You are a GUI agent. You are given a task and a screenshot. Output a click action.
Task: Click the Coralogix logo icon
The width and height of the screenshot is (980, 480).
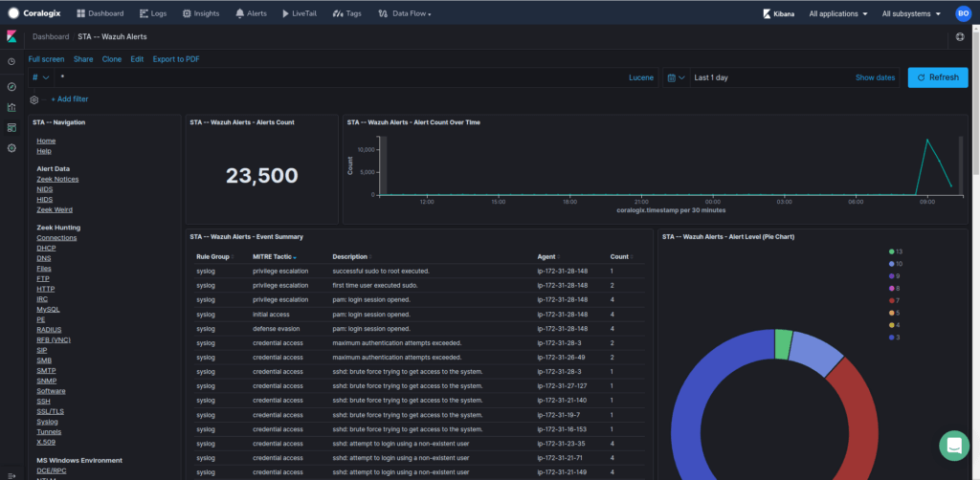(x=13, y=13)
